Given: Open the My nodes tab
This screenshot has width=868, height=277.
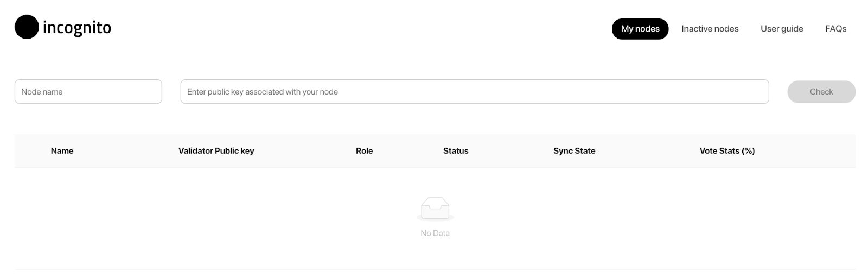Looking at the screenshot, I should pos(640,29).
